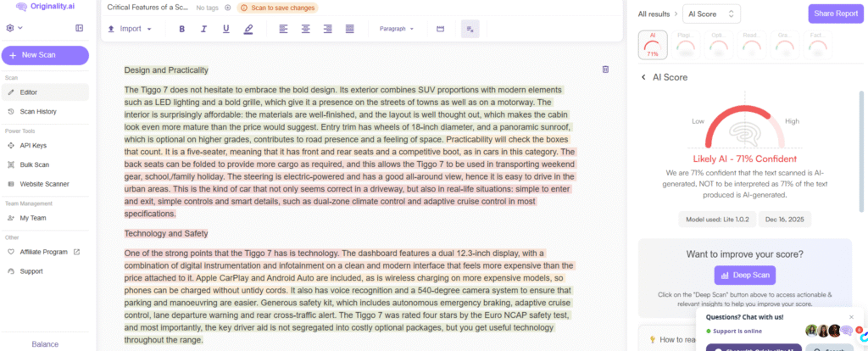
Task: Add a tag with plus icon
Action: (x=227, y=8)
